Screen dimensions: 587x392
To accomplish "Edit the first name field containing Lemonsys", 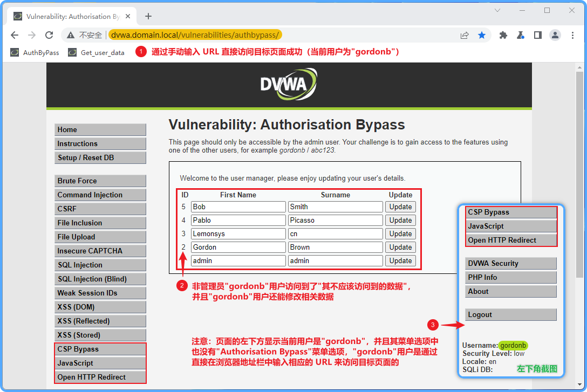I will [x=238, y=234].
